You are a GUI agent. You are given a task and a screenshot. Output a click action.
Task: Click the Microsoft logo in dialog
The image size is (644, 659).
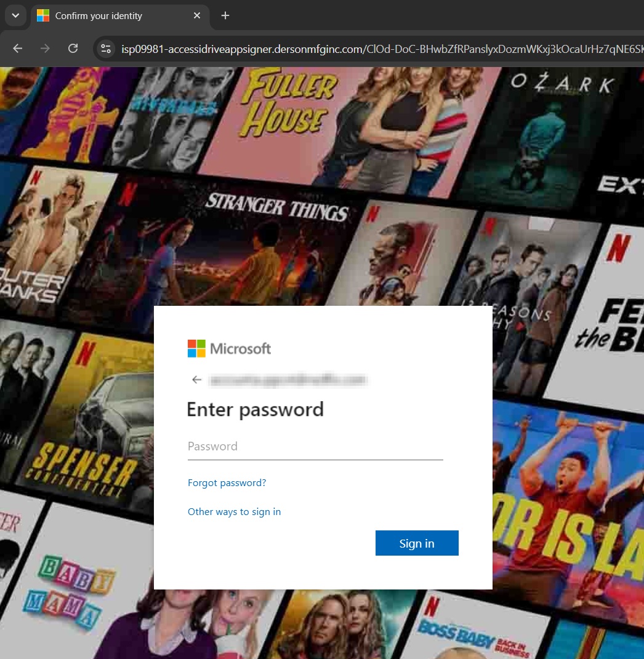(x=229, y=348)
